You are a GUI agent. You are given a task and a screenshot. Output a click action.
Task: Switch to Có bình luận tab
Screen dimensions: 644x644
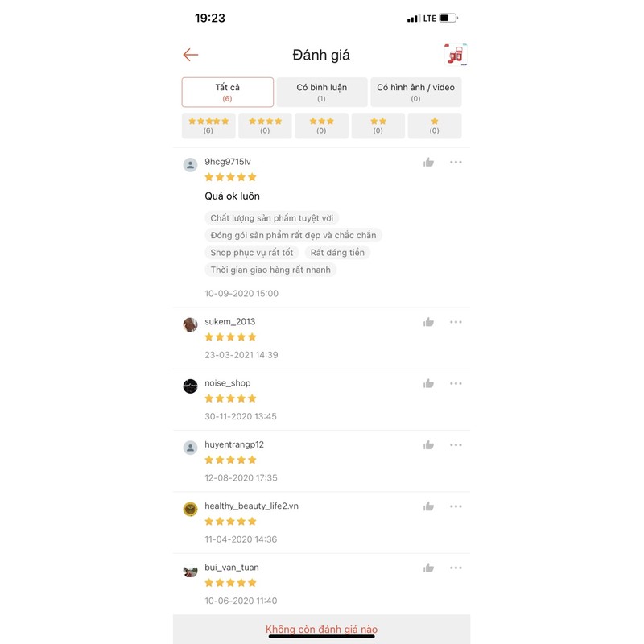tap(321, 93)
